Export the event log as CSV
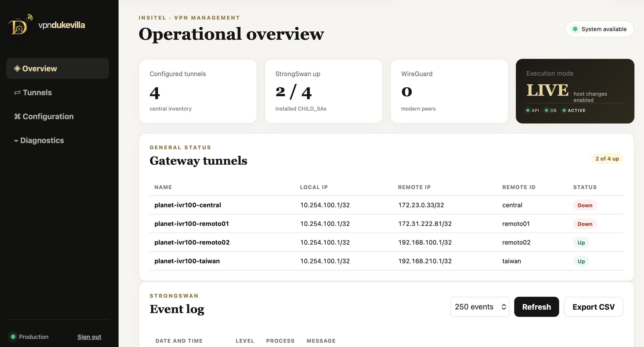The height and width of the screenshot is (347, 644). (594, 307)
